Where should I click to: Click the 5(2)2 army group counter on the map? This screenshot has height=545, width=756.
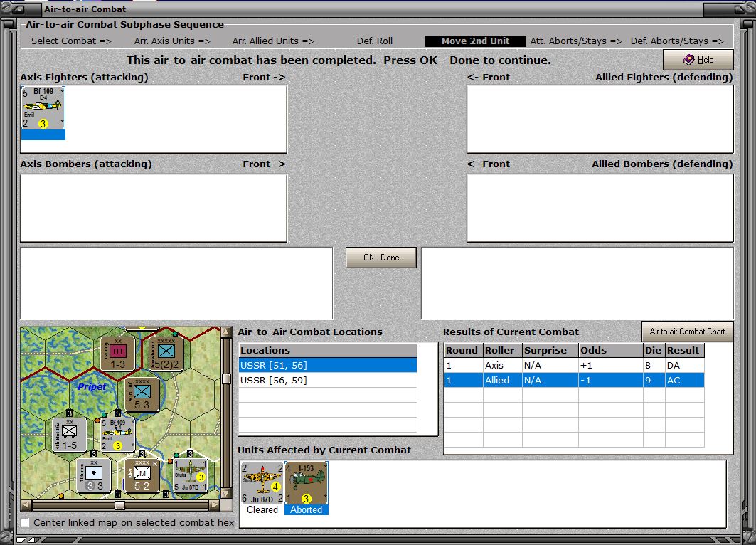[x=166, y=354]
